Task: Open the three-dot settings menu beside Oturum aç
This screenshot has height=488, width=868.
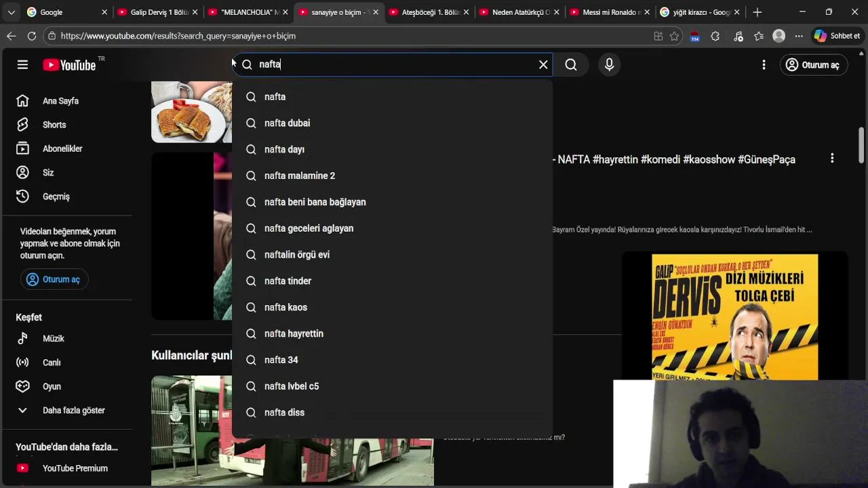Action: 764,64
